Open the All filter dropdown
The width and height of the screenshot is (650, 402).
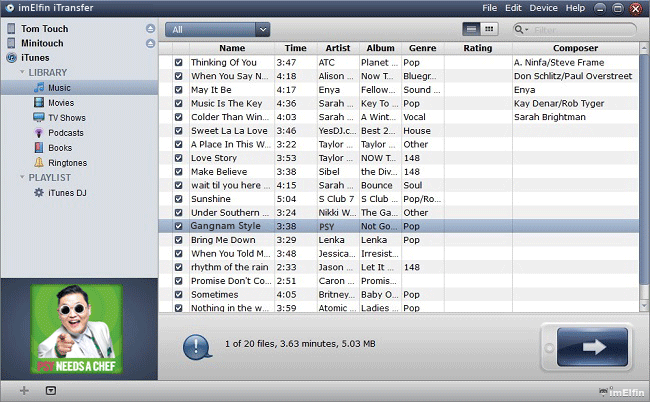[x=217, y=30]
